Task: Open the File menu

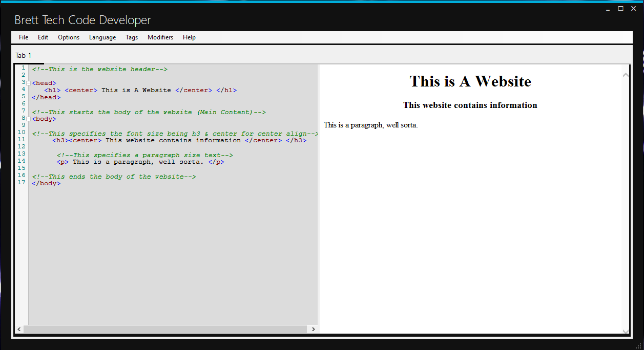Action: coord(24,37)
